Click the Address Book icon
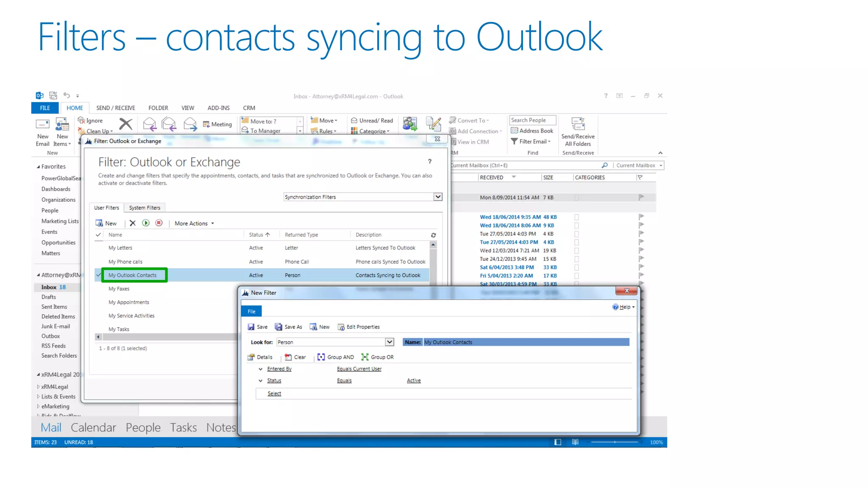 [x=515, y=130]
